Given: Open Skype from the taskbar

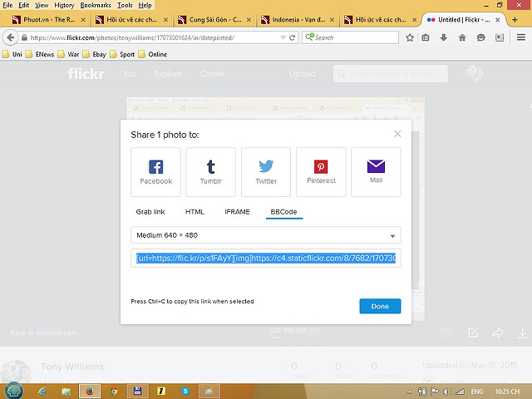Looking at the screenshot, I should (x=185, y=392).
